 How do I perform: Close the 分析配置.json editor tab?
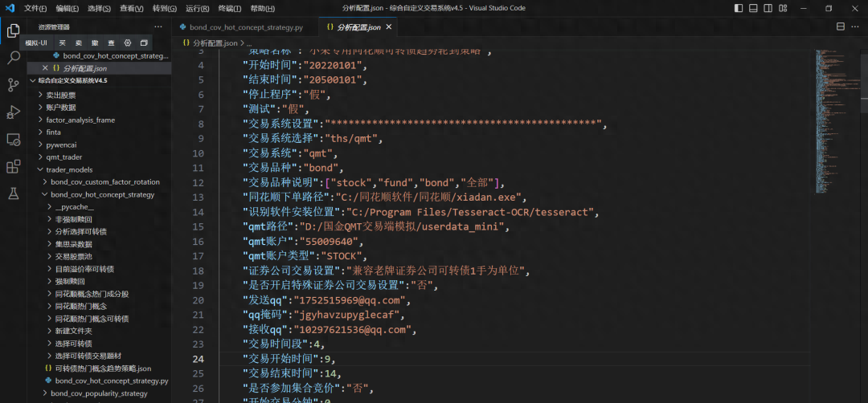click(389, 27)
